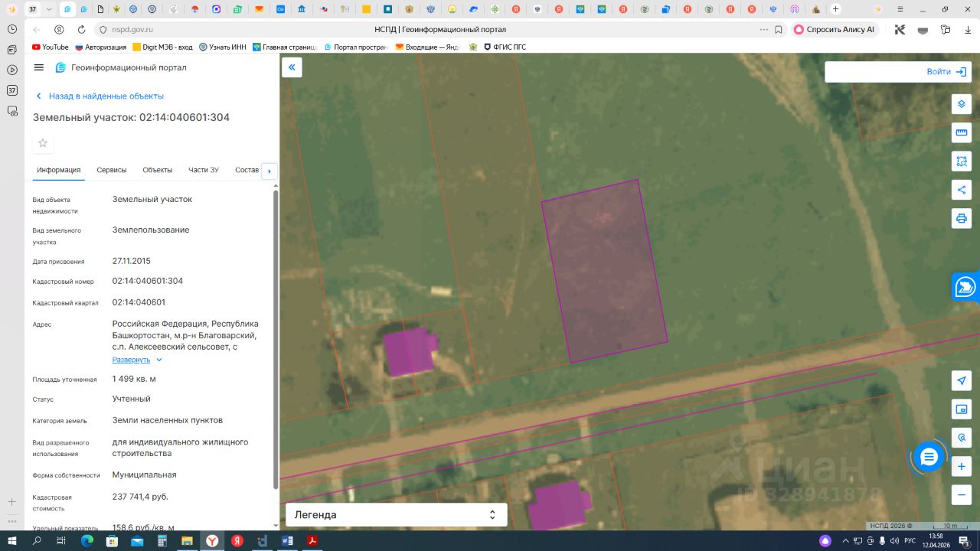Image resolution: width=980 pixels, height=551 pixels.
Task: Click the Войти login button
Action: pyautogui.click(x=946, y=71)
